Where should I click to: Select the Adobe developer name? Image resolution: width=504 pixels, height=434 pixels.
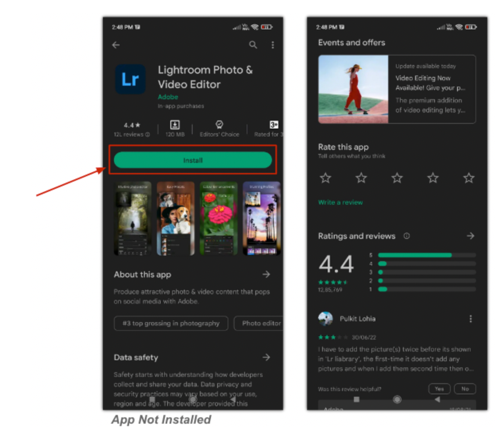point(168,97)
